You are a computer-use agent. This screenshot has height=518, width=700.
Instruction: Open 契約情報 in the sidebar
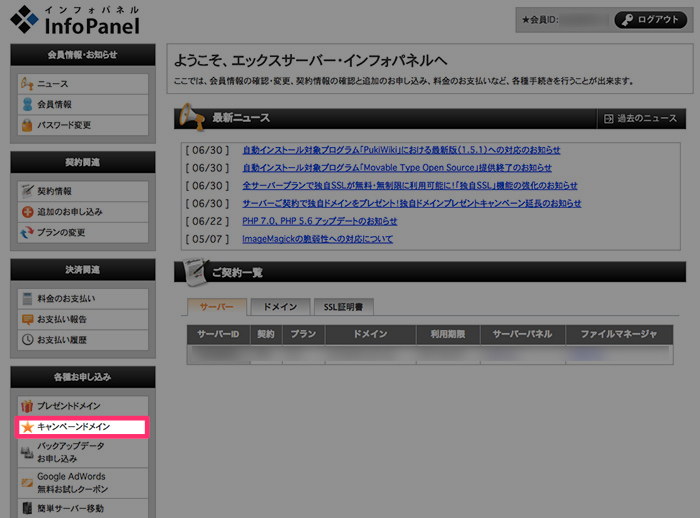pos(83,191)
